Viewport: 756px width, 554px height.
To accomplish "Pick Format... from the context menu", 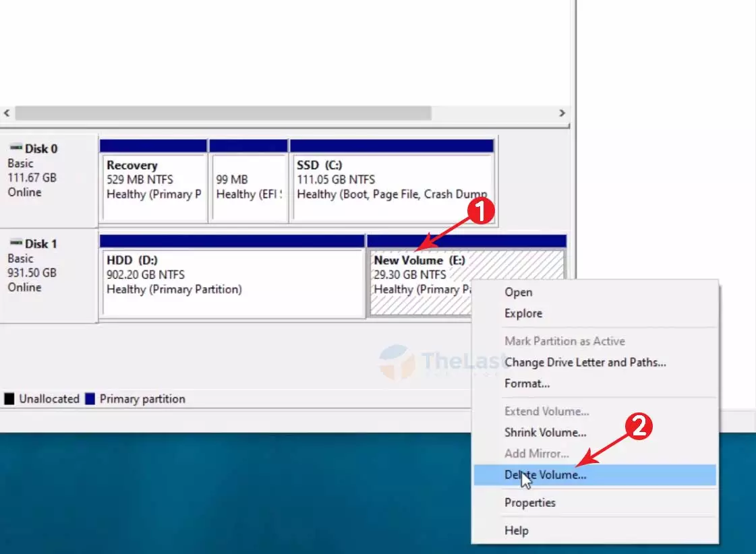I will click(x=527, y=383).
